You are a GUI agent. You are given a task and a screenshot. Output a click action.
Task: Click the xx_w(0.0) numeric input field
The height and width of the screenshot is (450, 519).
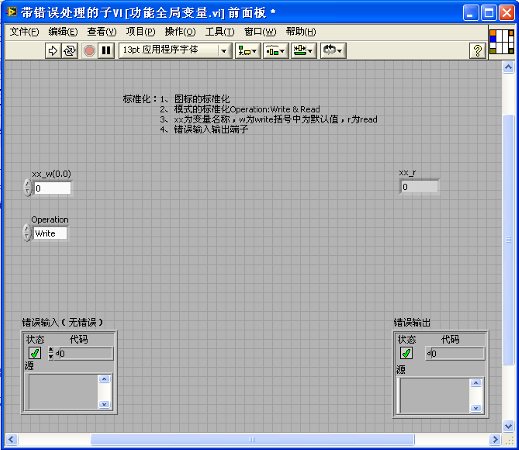52,188
